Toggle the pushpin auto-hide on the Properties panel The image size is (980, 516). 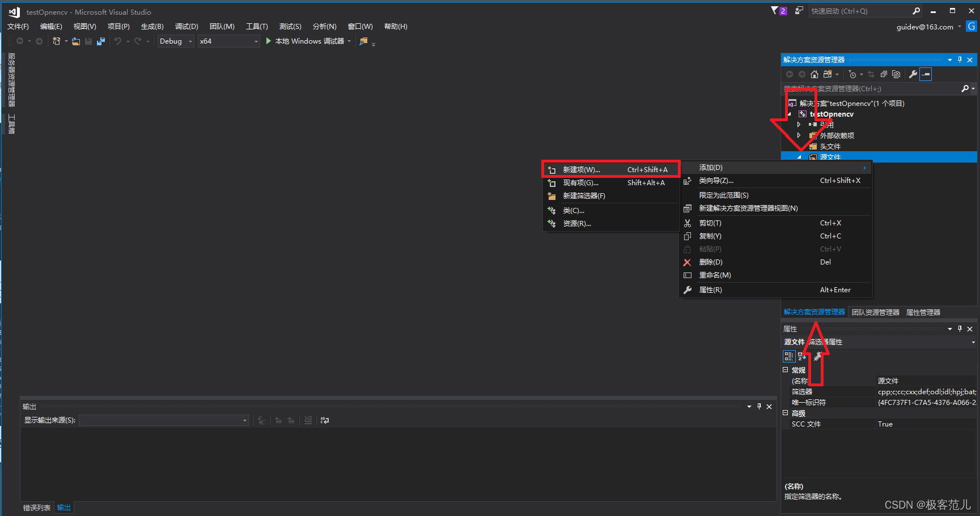(960, 329)
